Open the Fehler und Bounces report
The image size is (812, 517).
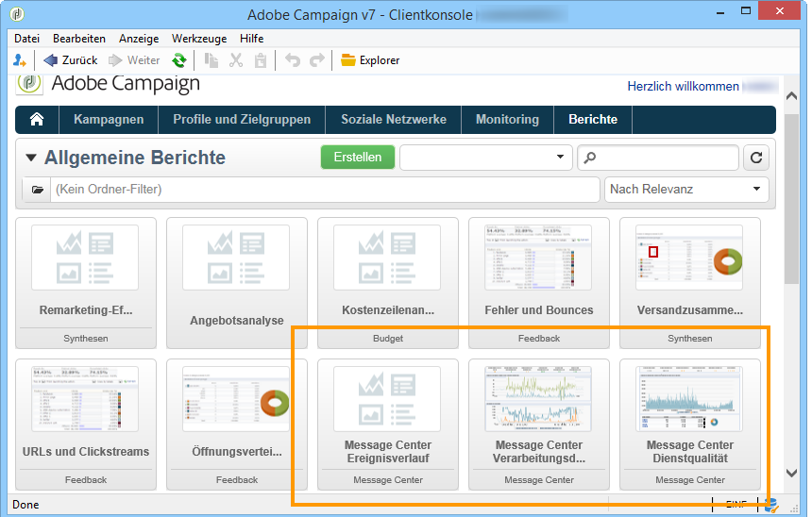[x=539, y=283]
